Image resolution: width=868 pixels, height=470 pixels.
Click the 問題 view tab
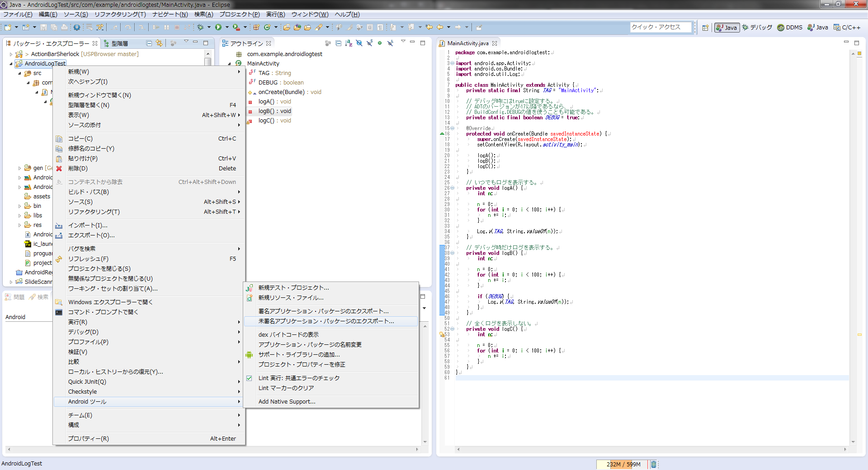pos(14,297)
